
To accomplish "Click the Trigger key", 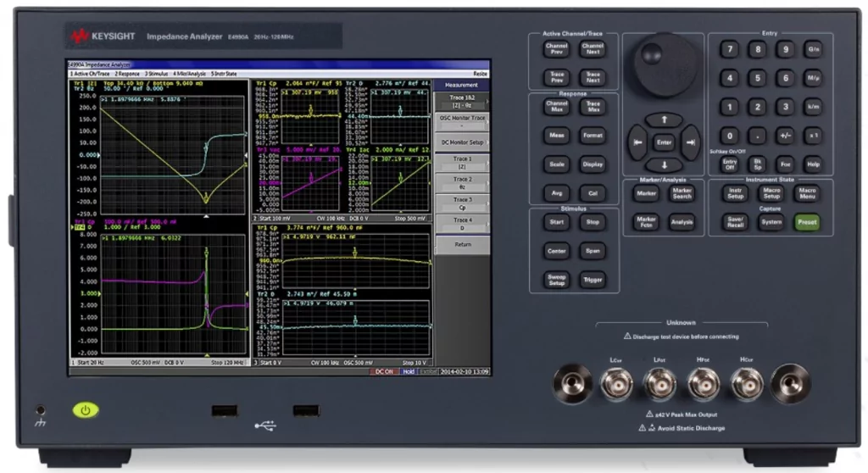I will click(593, 280).
